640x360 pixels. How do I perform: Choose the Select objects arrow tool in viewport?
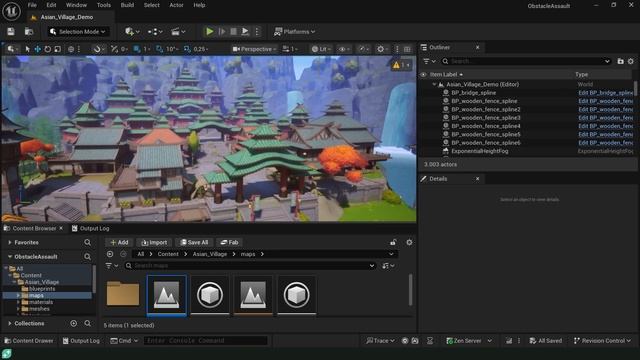pos(27,49)
